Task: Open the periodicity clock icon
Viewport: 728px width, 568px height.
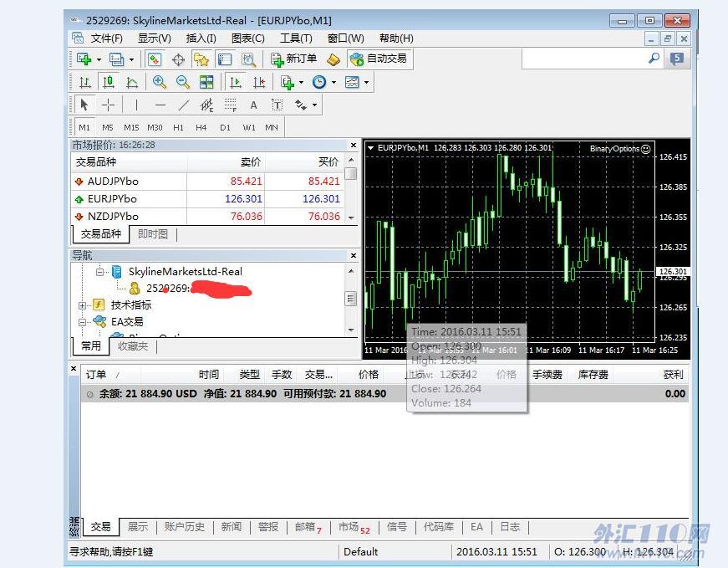Action: coord(319,82)
